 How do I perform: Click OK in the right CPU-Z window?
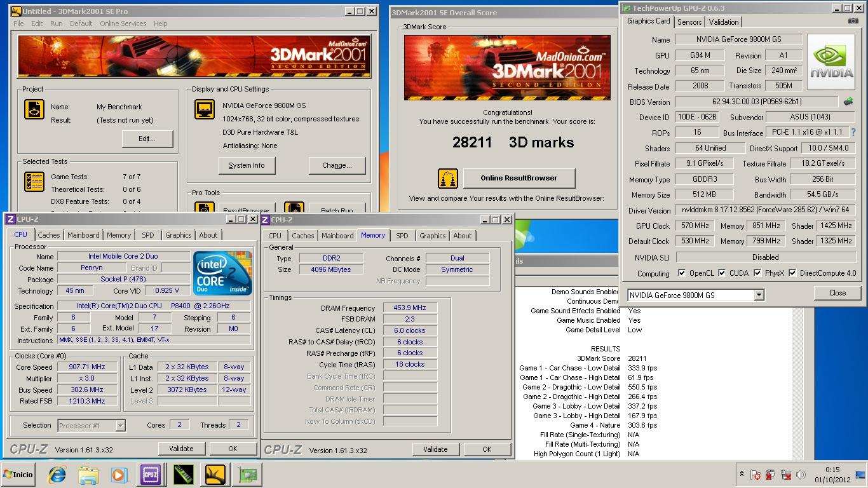coord(487,449)
